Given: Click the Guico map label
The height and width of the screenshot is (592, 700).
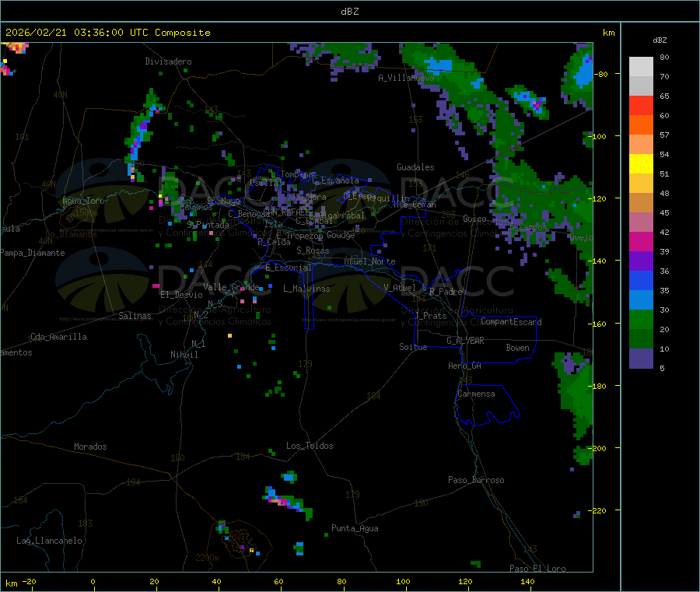Looking at the screenshot, I should [474, 219].
